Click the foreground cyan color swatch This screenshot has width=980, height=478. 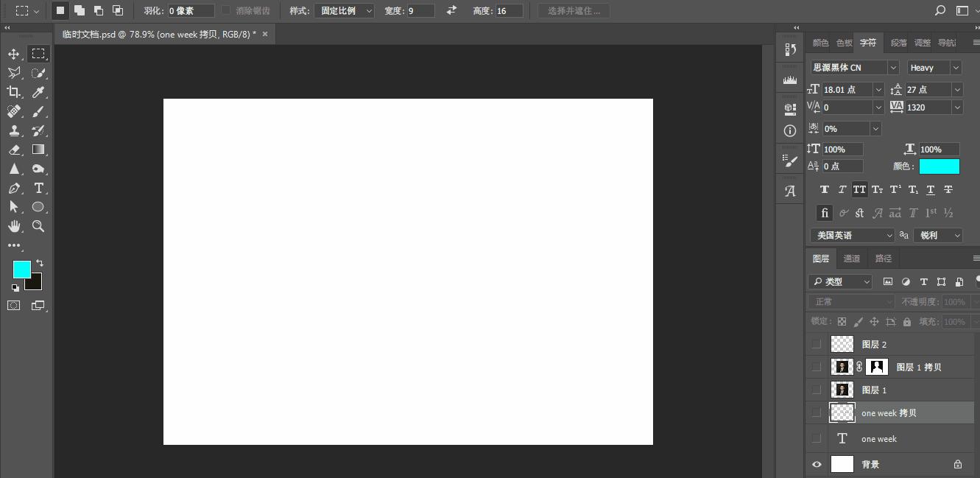[x=21, y=269]
